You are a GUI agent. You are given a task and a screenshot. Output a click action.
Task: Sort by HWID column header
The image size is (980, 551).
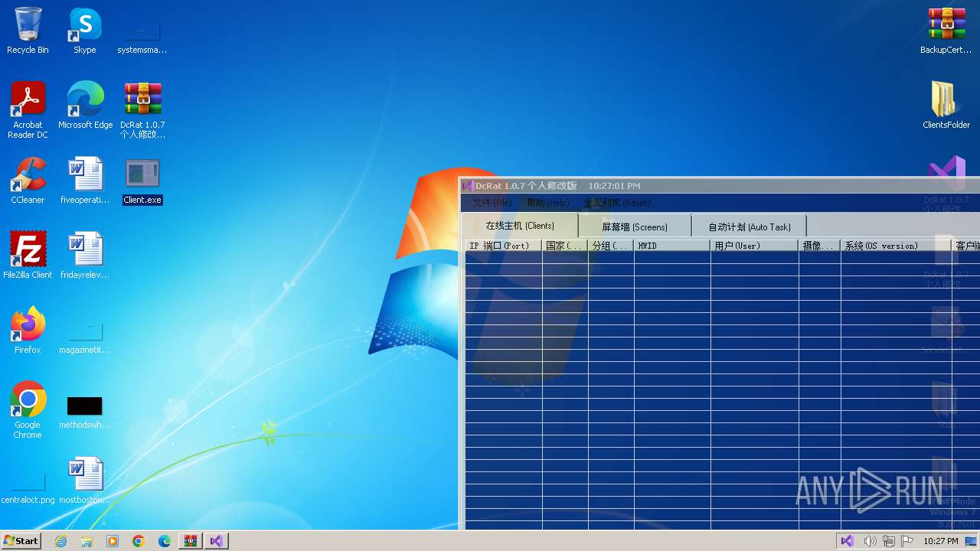672,246
